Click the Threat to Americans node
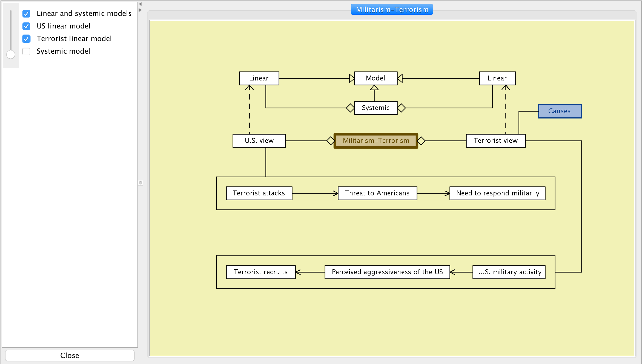642x364 pixels. click(x=377, y=193)
